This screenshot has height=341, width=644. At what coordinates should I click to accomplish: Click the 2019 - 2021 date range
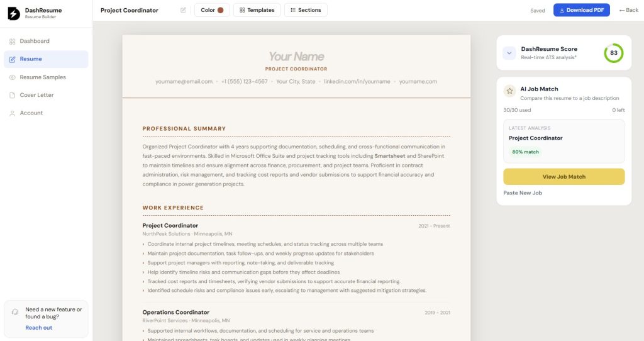[438, 313]
